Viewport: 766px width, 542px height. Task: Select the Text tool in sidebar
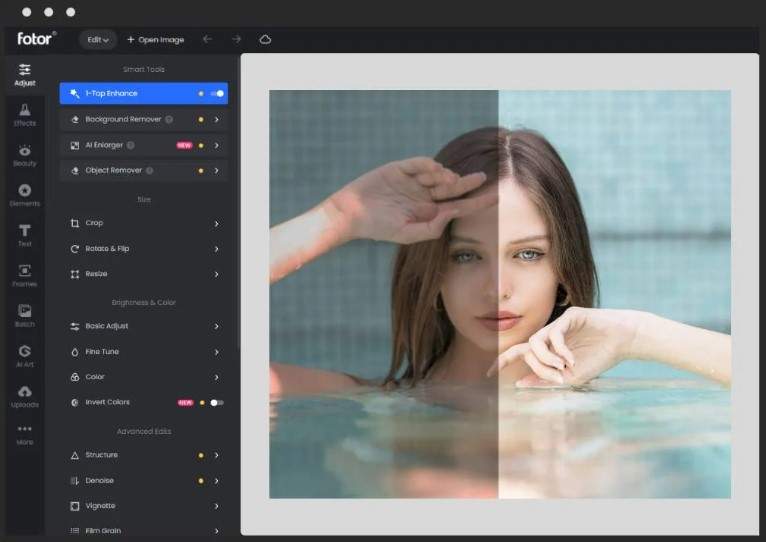(24, 235)
